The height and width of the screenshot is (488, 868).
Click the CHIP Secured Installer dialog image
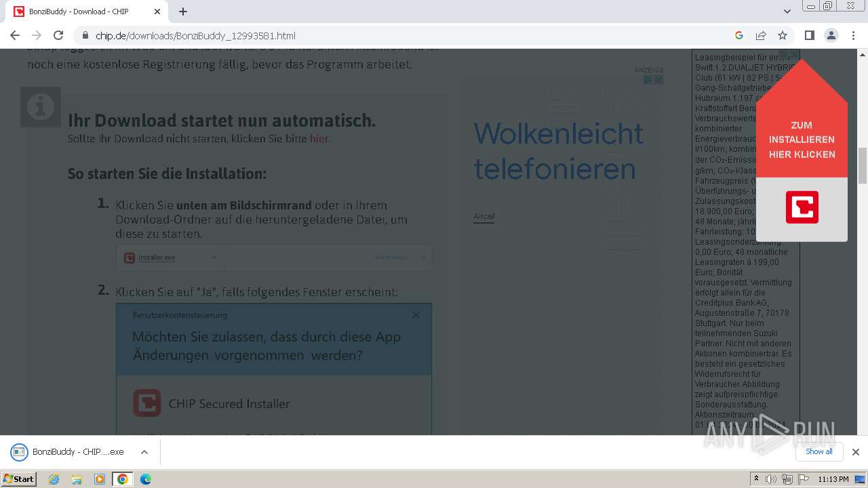click(x=274, y=369)
